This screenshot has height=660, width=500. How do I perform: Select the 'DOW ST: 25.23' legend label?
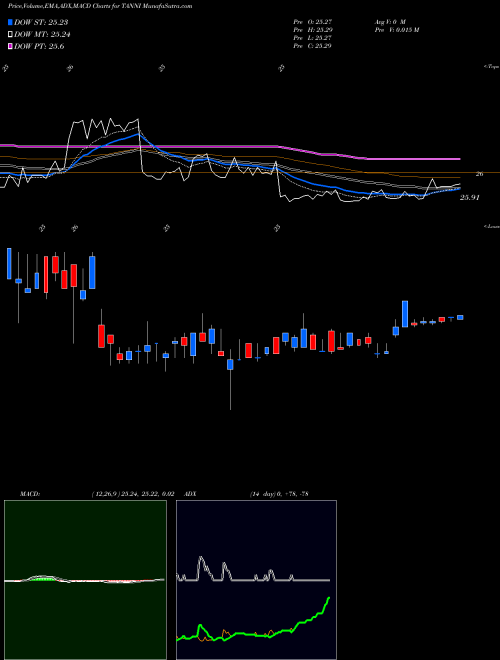[41, 22]
